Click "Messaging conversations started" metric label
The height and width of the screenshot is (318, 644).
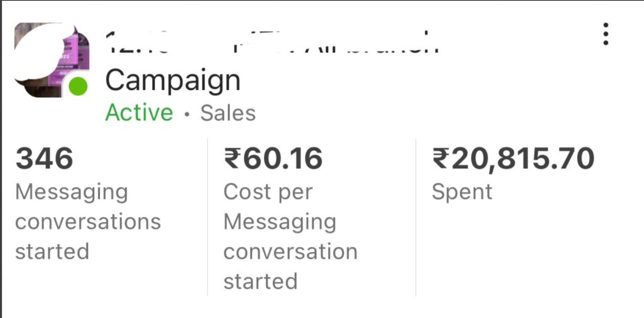pos(88,221)
